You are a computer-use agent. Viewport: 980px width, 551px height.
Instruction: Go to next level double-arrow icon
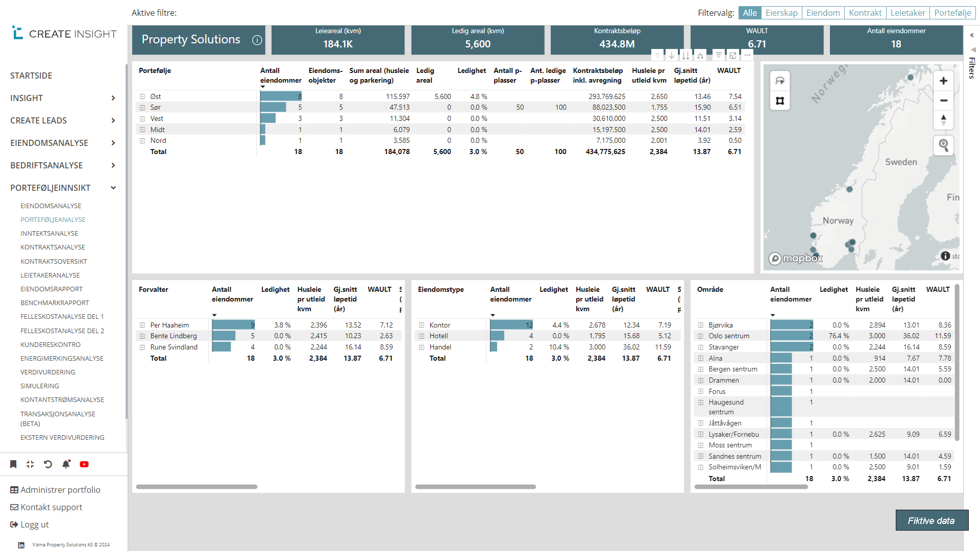point(686,55)
